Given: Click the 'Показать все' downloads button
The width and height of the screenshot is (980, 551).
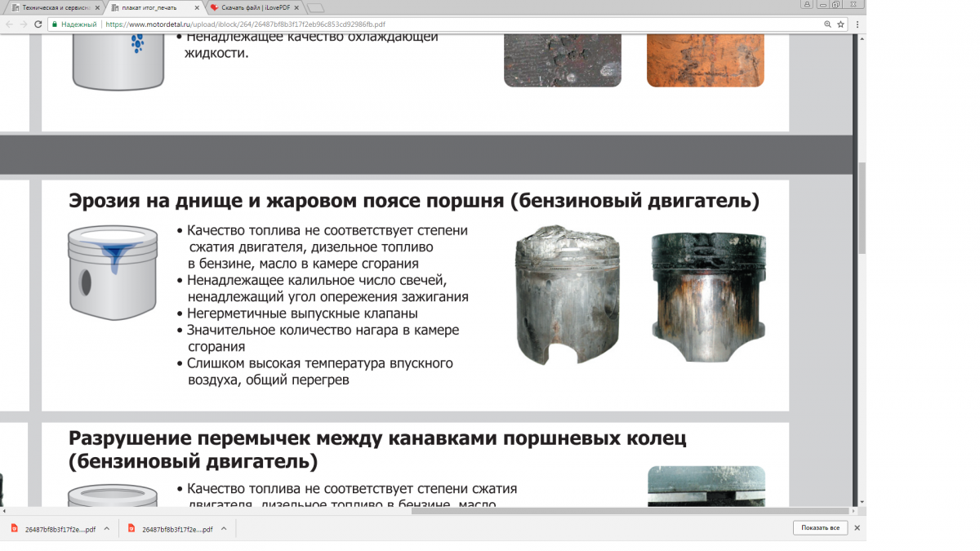Looking at the screenshot, I should pyautogui.click(x=820, y=528).
